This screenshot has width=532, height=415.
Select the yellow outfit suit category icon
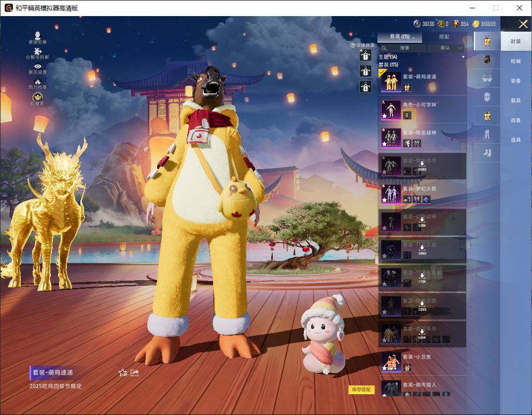[x=487, y=41]
